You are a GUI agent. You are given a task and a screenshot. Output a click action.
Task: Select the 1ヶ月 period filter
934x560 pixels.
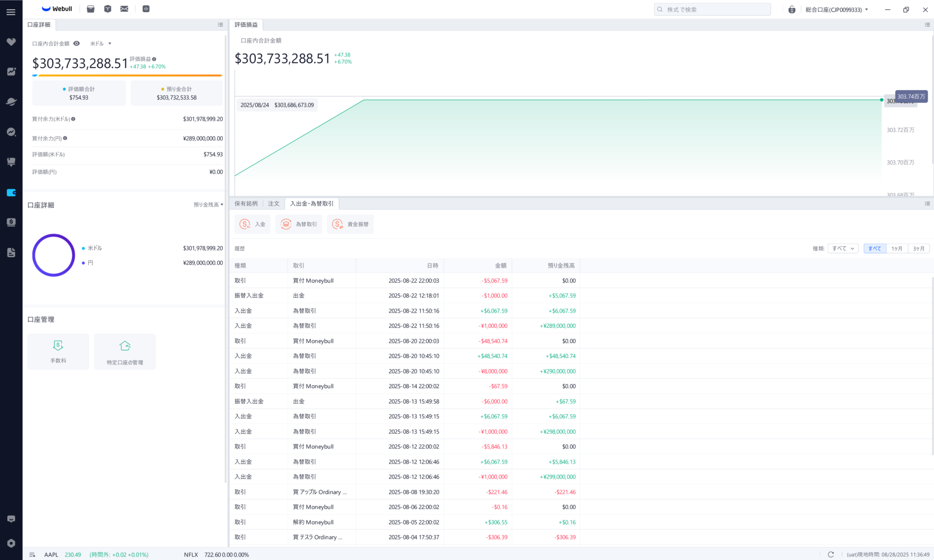tap(896, 248)
